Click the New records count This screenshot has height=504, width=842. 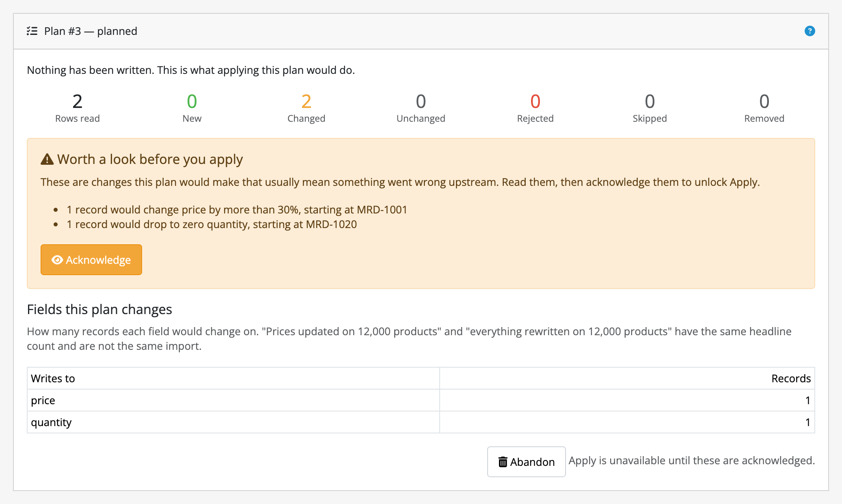coord(192,101)
